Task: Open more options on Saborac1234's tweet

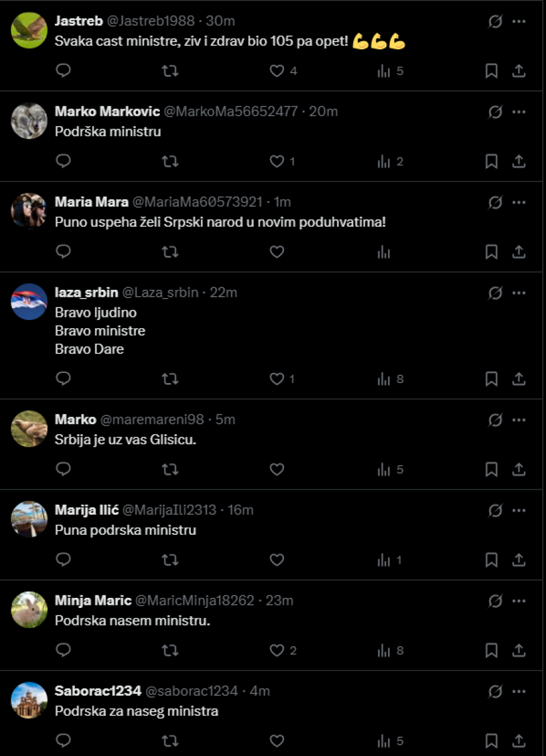Action: pyautogui.click(x=519, y=691)
